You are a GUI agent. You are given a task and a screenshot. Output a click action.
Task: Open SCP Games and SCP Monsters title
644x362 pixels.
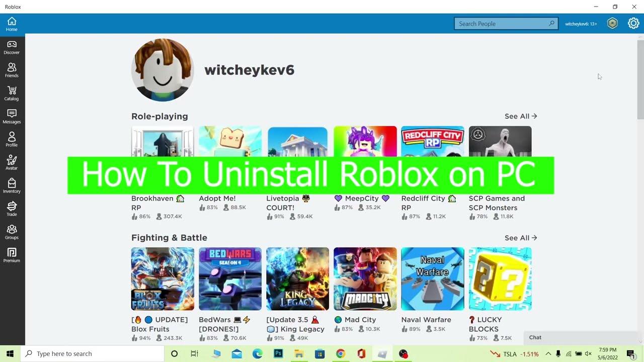click(x=497, y=203)
